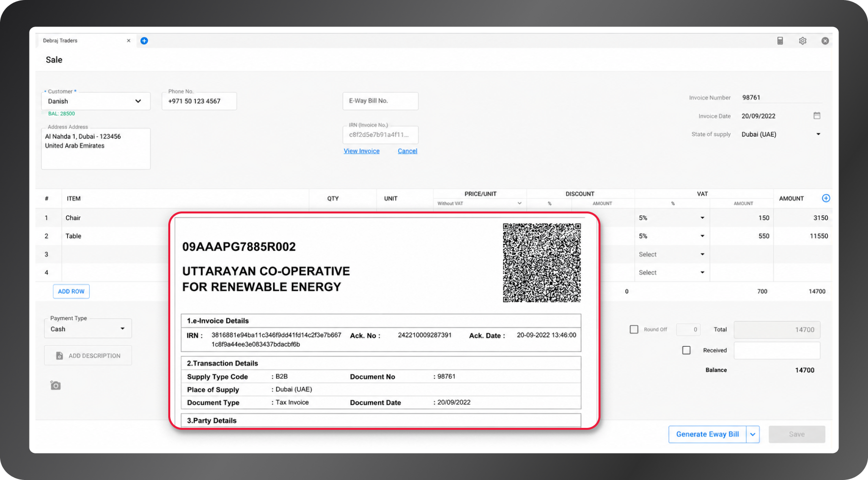Add a new tab with the blue plus icon

click(144, 41)
